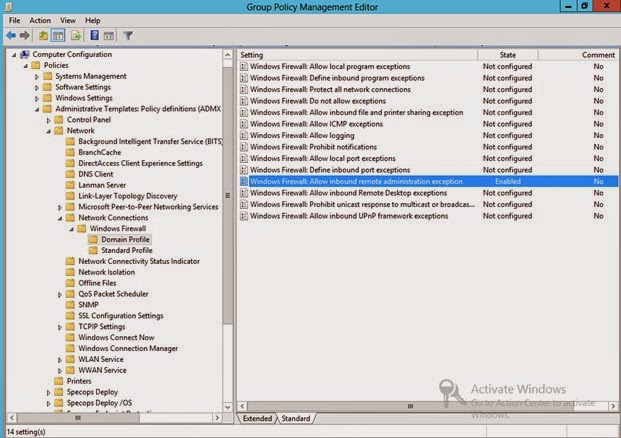Click the tree pane scroll up arrow

(228, 54)
